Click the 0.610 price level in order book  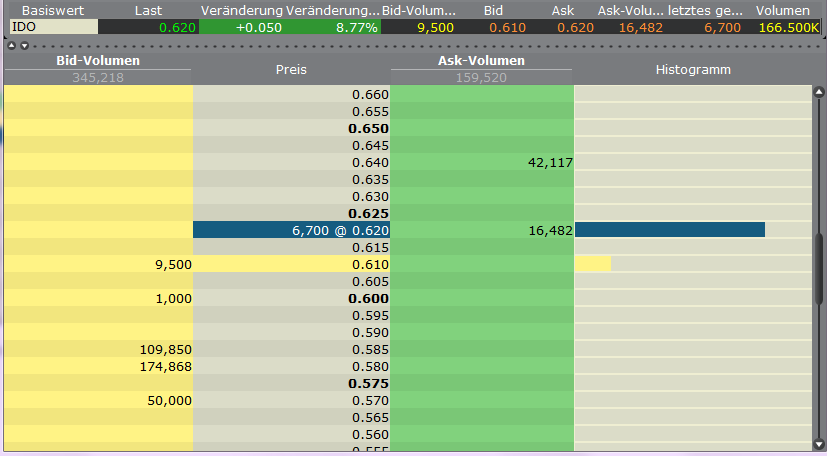coord(370,264)
